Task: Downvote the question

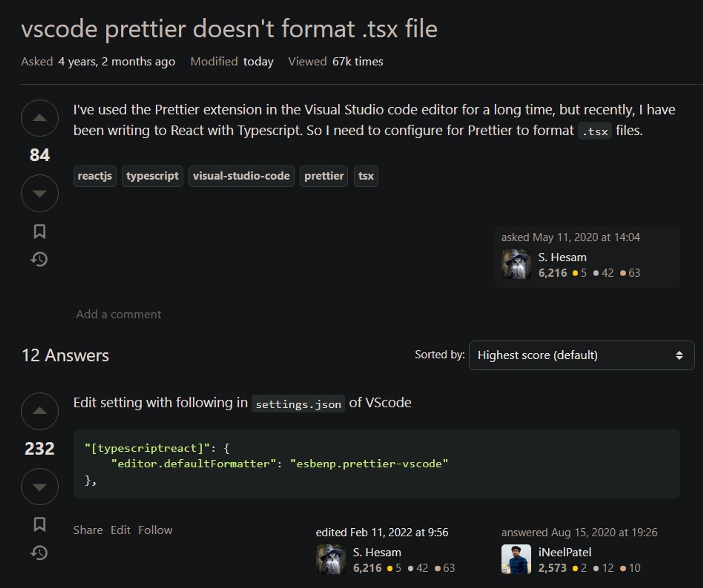Action: 40,193
